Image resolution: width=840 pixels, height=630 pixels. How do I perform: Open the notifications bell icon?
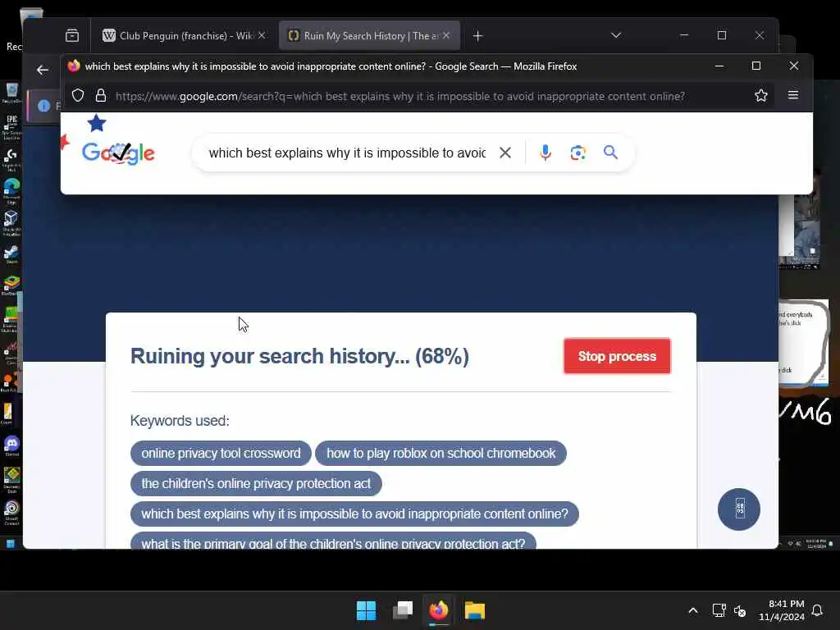tap(817, 610)
